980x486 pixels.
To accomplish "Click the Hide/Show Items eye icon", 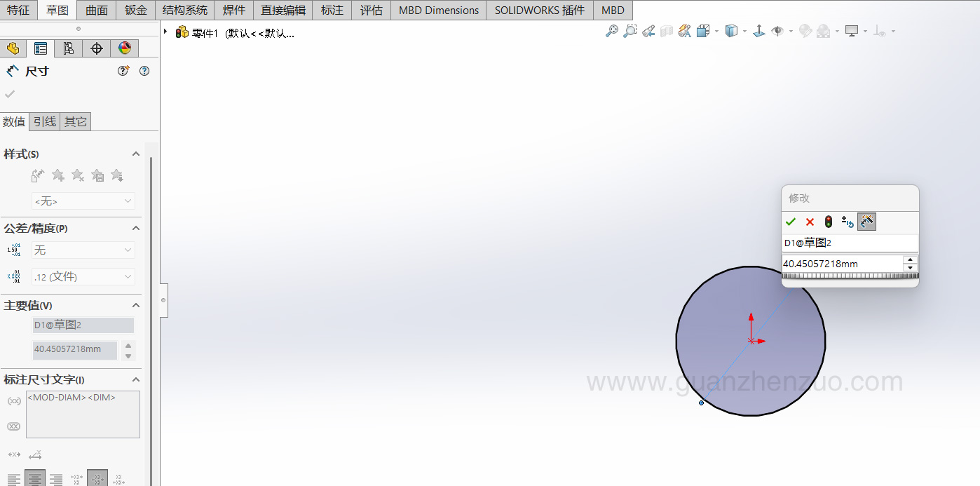I will pos(777,31).
